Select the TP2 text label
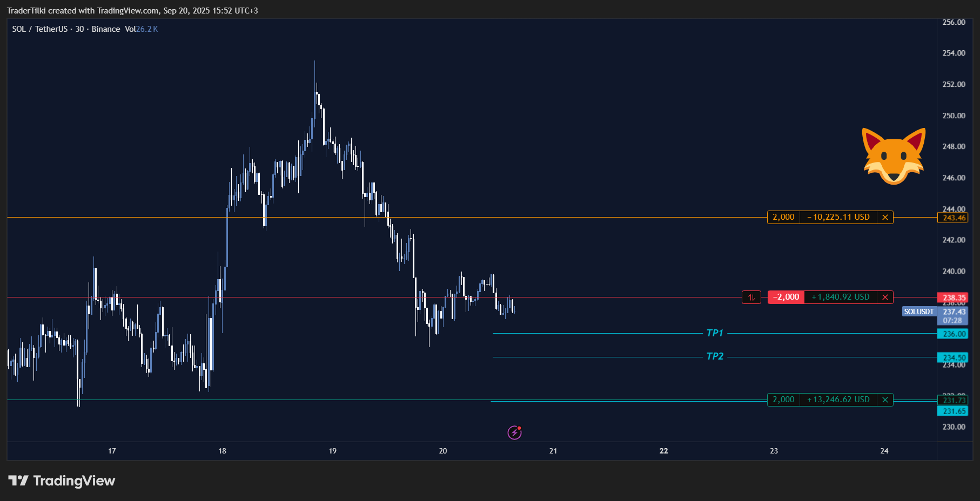 (715, 357)
